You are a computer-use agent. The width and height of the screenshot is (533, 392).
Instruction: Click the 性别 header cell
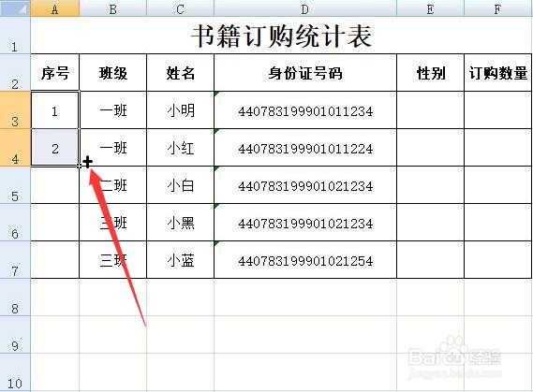click(430, 72)
